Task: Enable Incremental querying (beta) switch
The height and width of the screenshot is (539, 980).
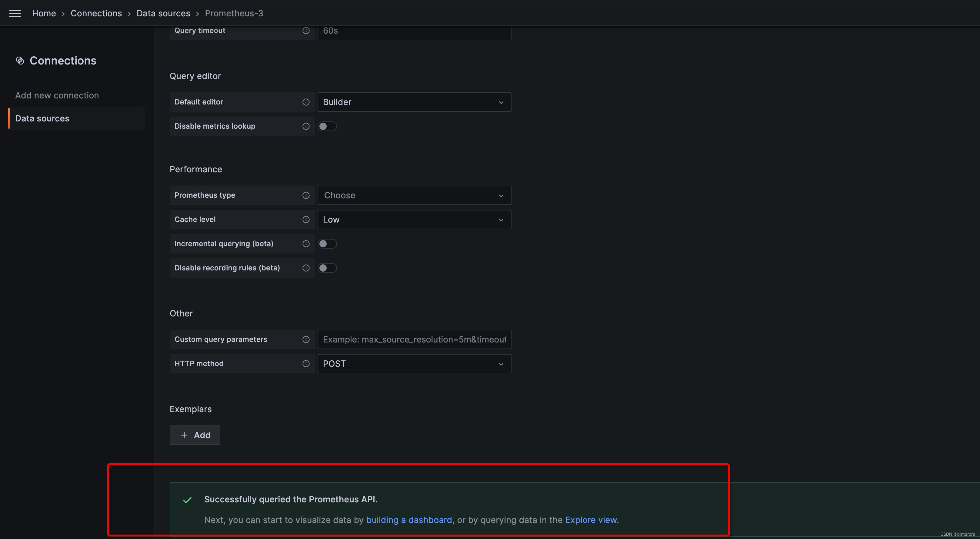Action: (327, 244)
